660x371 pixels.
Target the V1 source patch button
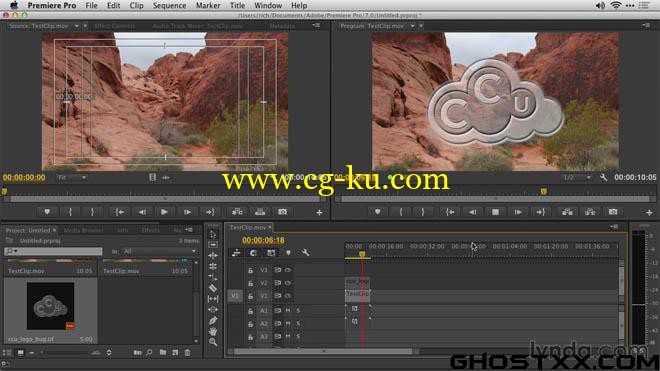(x=234, y=296)
